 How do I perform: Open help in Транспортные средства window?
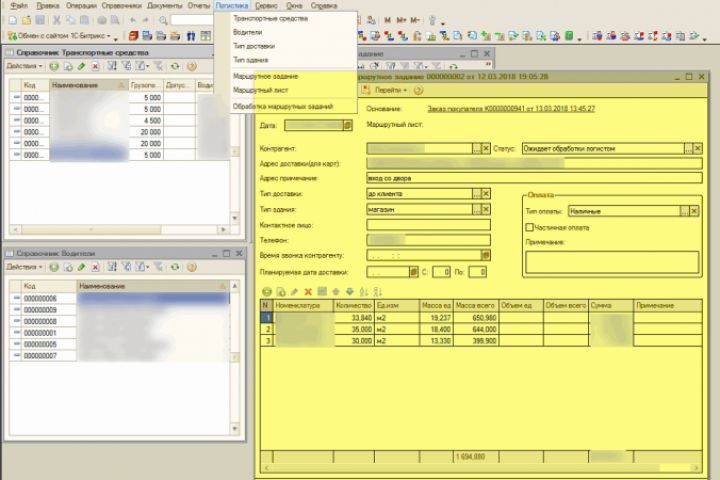coord(192,67)
